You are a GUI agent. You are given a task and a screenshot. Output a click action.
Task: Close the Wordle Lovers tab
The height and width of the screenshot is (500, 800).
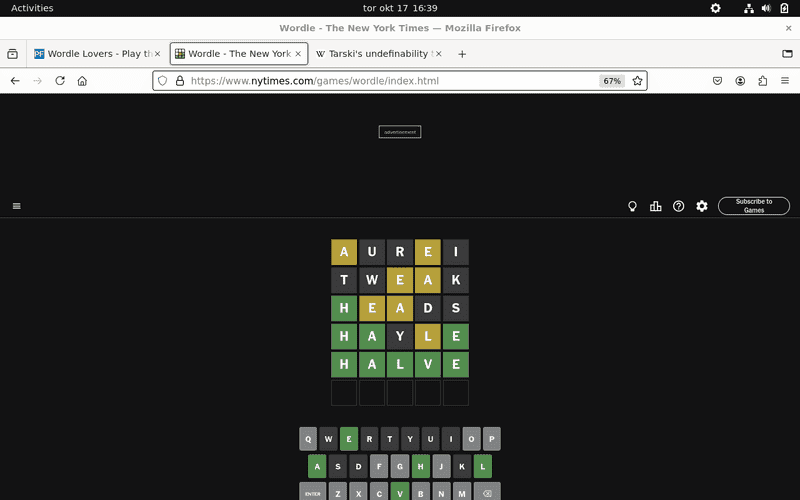[157, 54]
